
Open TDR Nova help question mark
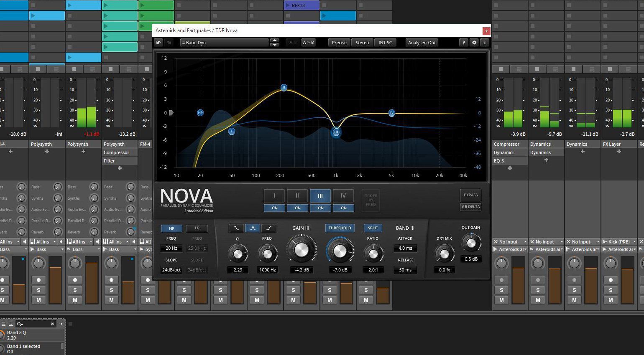pyautogui.click(x=463, y=43)
